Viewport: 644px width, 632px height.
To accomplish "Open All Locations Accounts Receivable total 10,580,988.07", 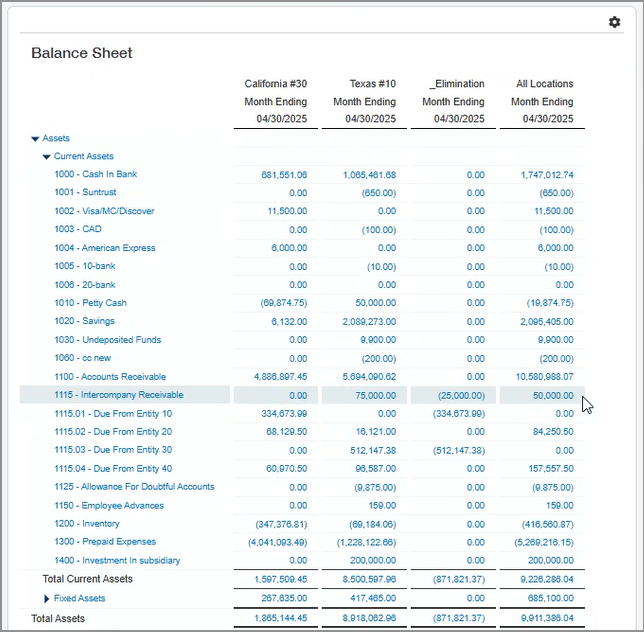I will 546,377.
